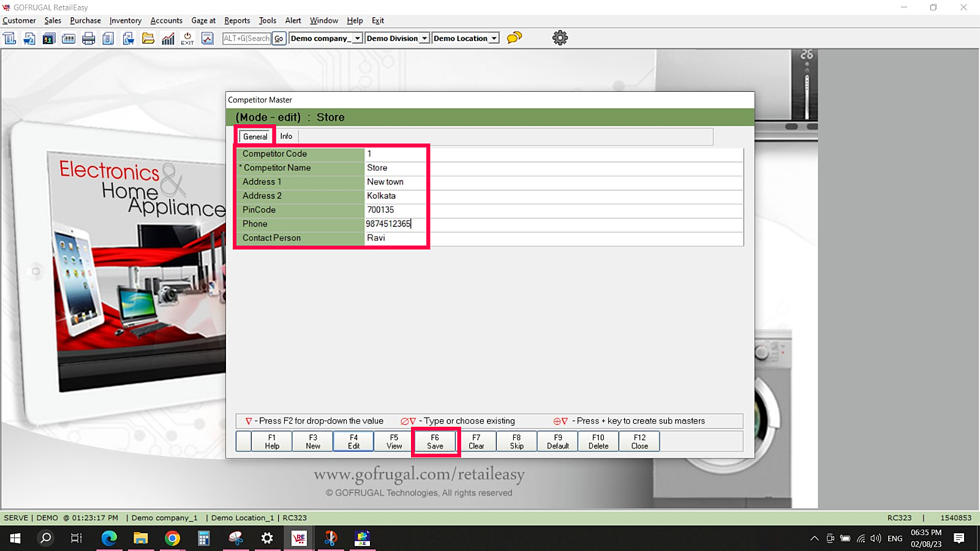Click the toolbar icon between printer and cart-page icons
The width and height of the screenshot is (980, 551).
click(x=108, y=39)
